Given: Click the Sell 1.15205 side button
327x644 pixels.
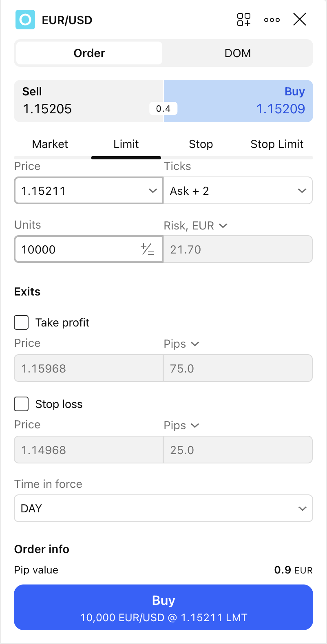Looking at the screenshot, I should [82, 101].
